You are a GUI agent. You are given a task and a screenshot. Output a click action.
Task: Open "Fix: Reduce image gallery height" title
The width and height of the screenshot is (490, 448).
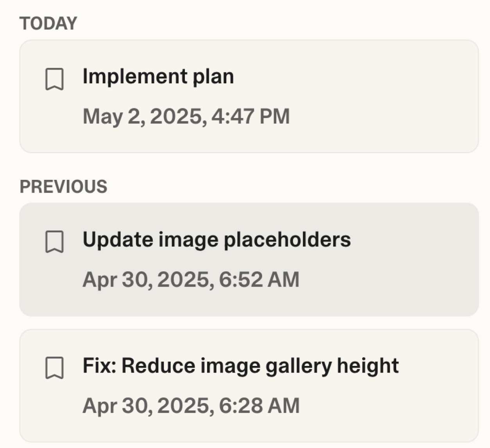pyautogui.click(x=240, y=366)
